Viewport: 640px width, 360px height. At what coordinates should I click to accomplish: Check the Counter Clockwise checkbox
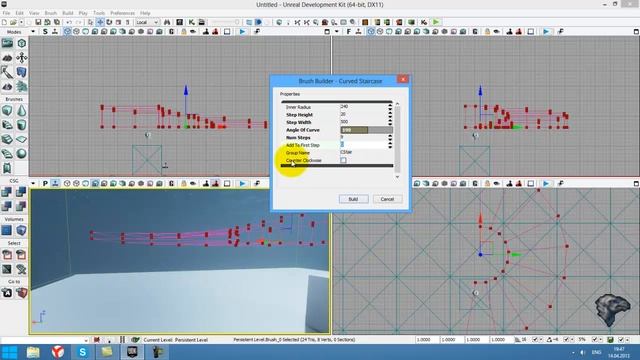point(343,160)
